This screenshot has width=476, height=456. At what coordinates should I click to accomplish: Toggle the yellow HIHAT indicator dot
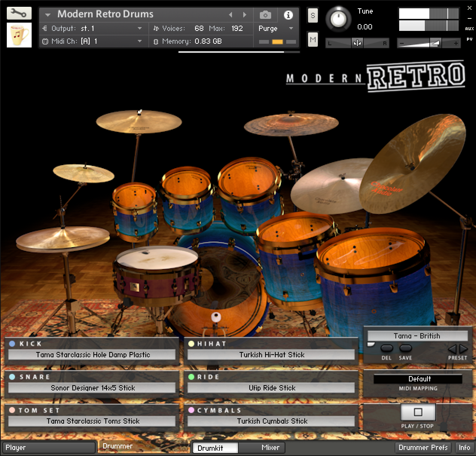[x=191, y=344]
